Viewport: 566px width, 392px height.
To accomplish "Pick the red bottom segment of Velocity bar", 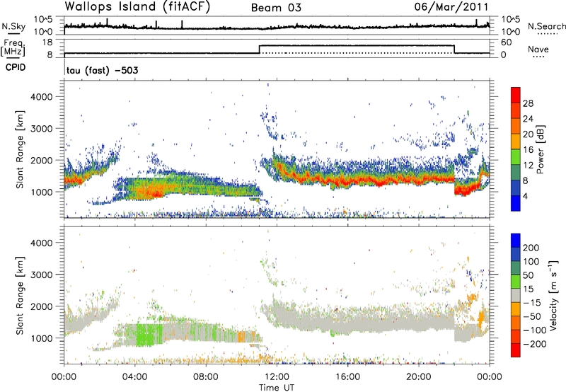I will point(516,350).
